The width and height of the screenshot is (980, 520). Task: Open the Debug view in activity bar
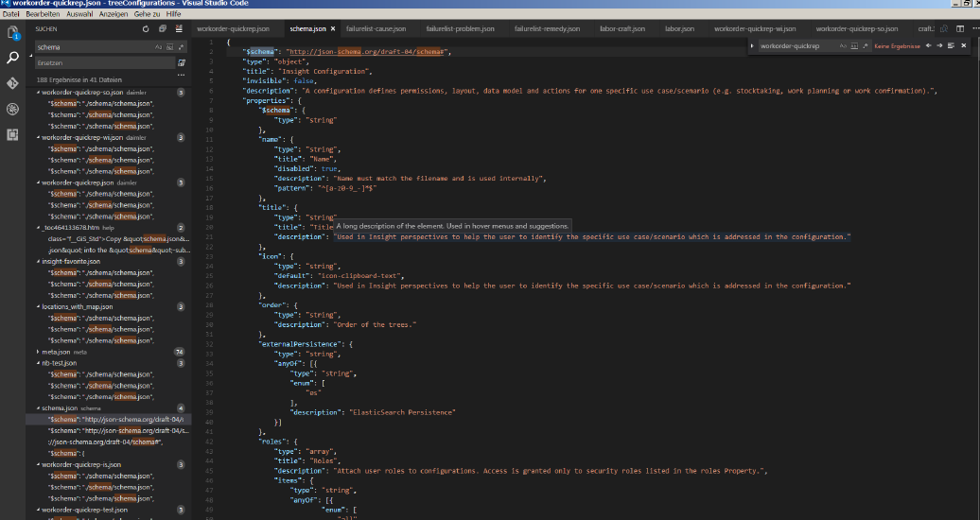13,109
